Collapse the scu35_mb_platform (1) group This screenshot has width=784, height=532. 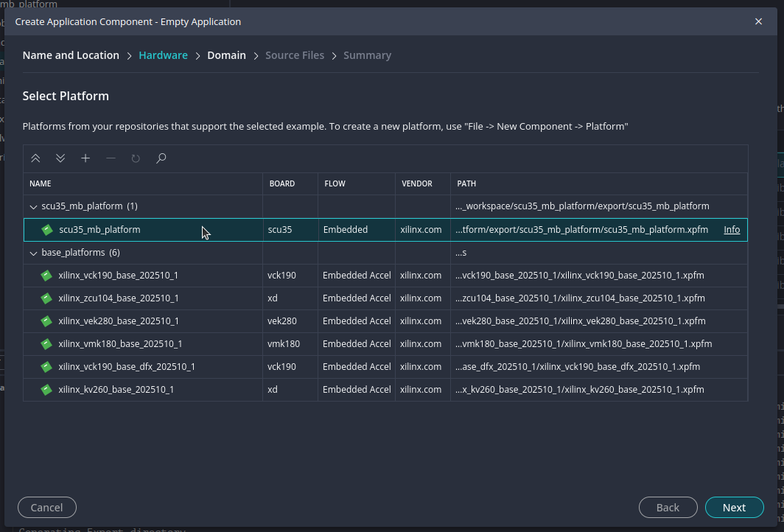tap(33, 206)
